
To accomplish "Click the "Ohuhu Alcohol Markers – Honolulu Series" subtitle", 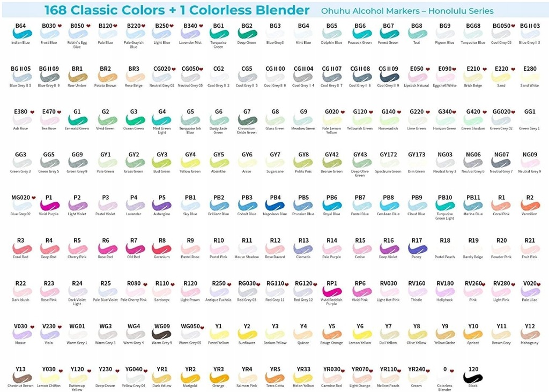I will click(407, 11).
